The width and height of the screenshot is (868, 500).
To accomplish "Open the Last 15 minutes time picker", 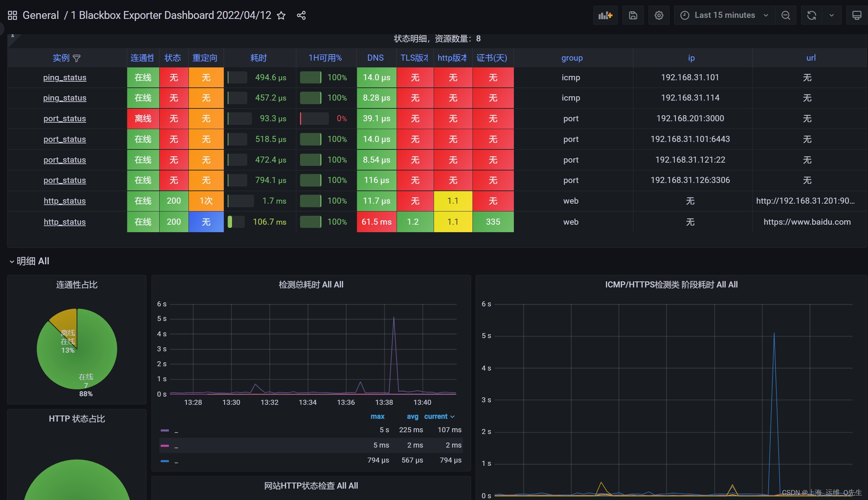I will tap(724, 15).
